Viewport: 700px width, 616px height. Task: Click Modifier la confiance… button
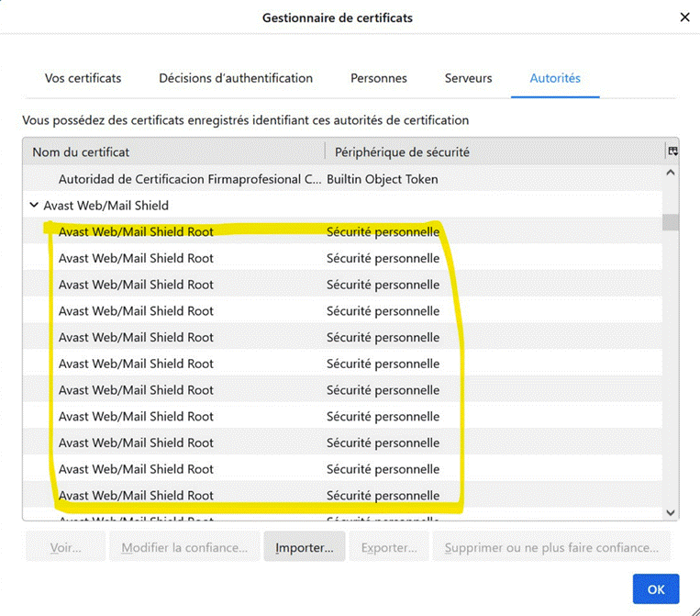[184, 547]
